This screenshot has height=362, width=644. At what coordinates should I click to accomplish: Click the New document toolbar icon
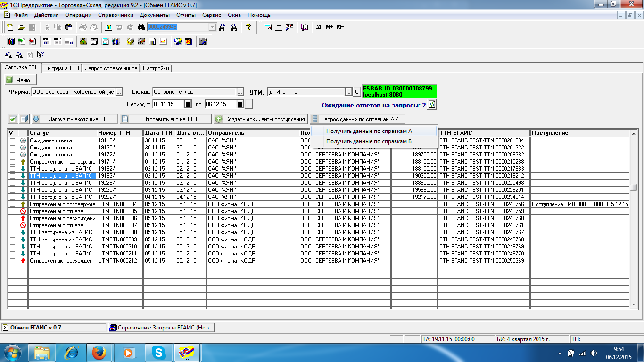(x=9, y=27)
